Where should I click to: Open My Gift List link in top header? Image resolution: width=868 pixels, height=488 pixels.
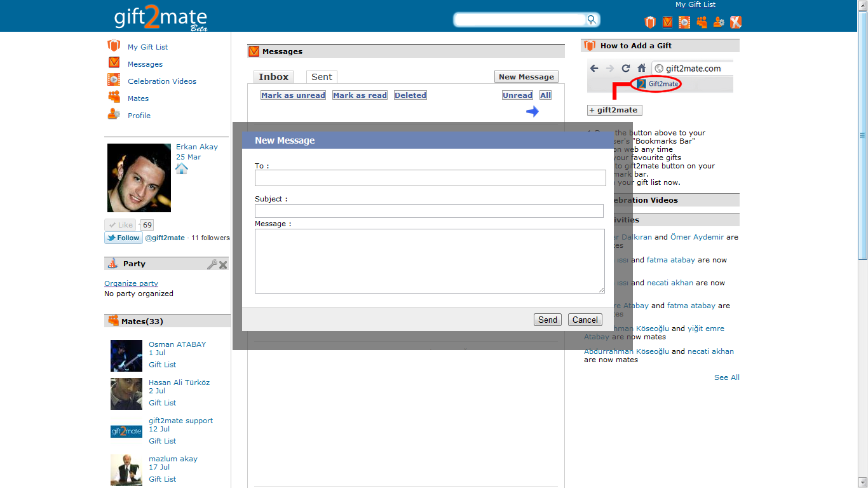coord(695,4)
